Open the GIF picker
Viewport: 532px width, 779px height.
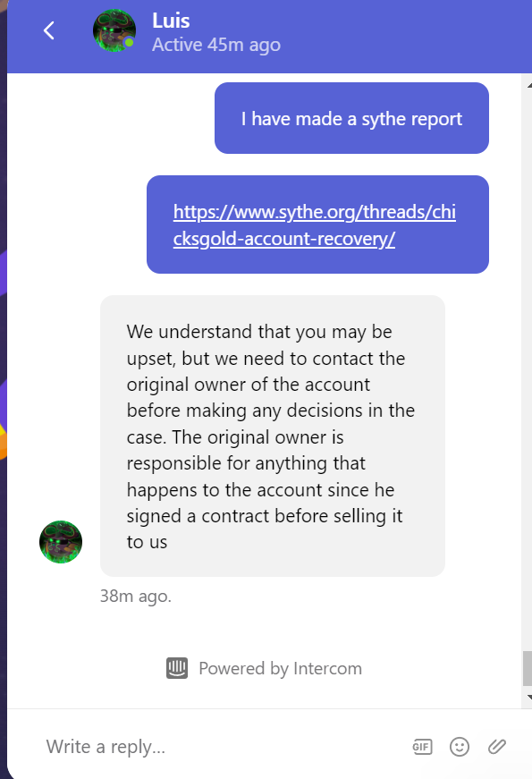pyautogui.click(x=422, y=747)
